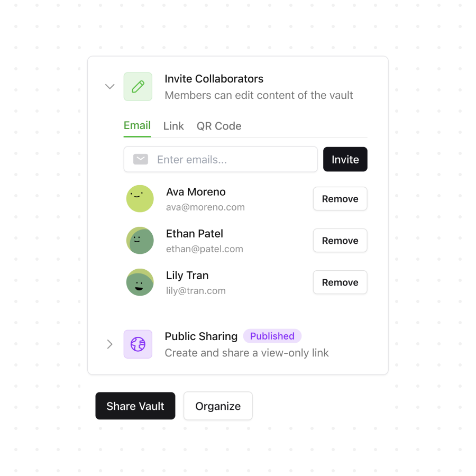Click the Invite button
The image size is (476, 476).
[345, 159]
